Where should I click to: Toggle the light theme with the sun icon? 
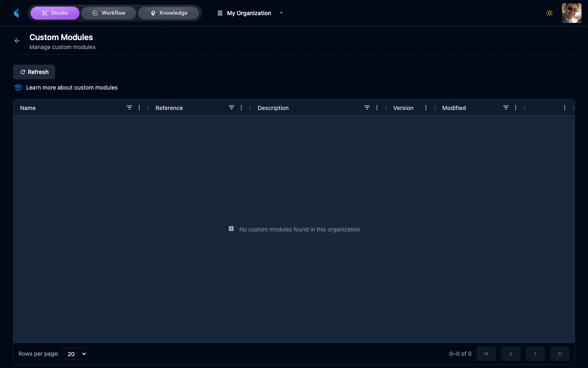pos(550,13)
